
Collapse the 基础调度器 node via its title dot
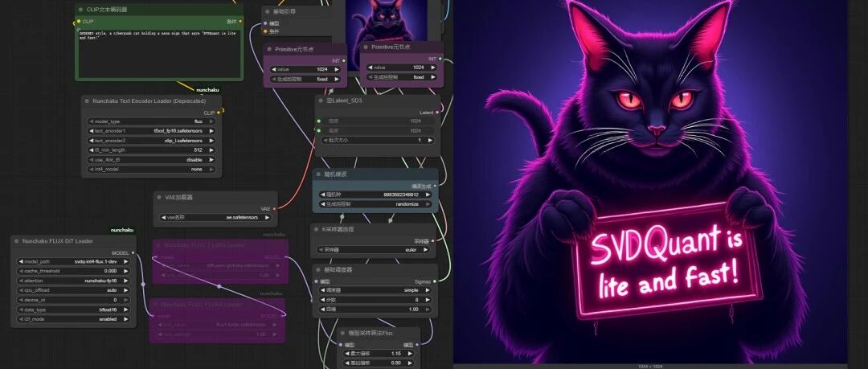(x=318, y=269)
